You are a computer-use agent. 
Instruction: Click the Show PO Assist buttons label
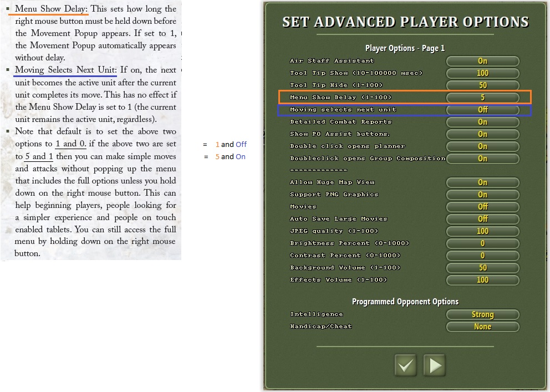point(340,134)
